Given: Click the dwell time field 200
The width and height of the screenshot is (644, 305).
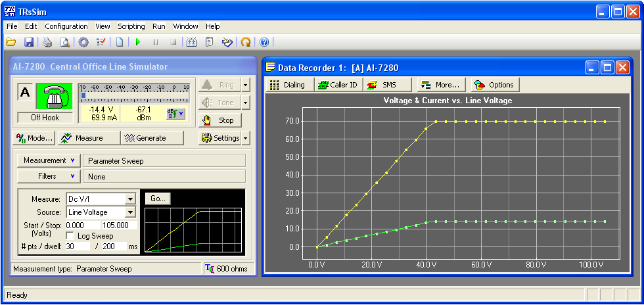Looking at the screenshot, I should 114,246.
